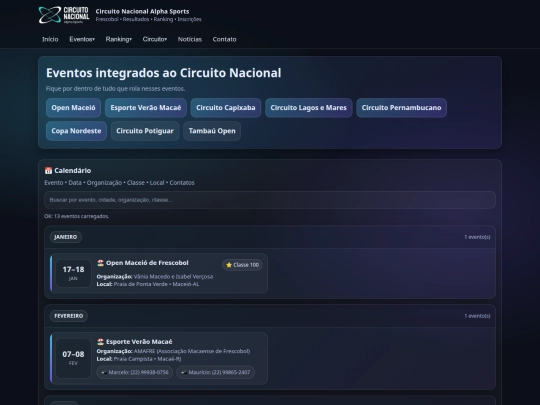The width and height of the screenshot is (540, 405).
Task: Click the calendar icon beside Calendário
Action: pyautogui.click(x=48, y=170)
